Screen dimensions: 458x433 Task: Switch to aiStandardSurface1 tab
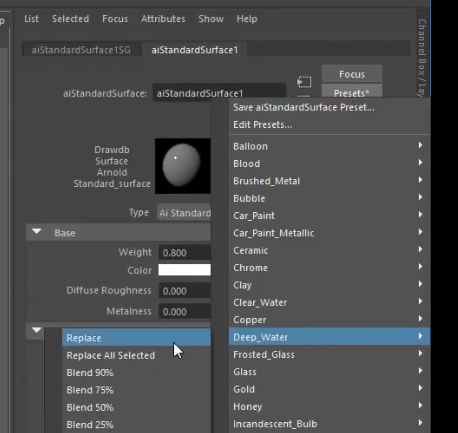(x=195, y=50)
